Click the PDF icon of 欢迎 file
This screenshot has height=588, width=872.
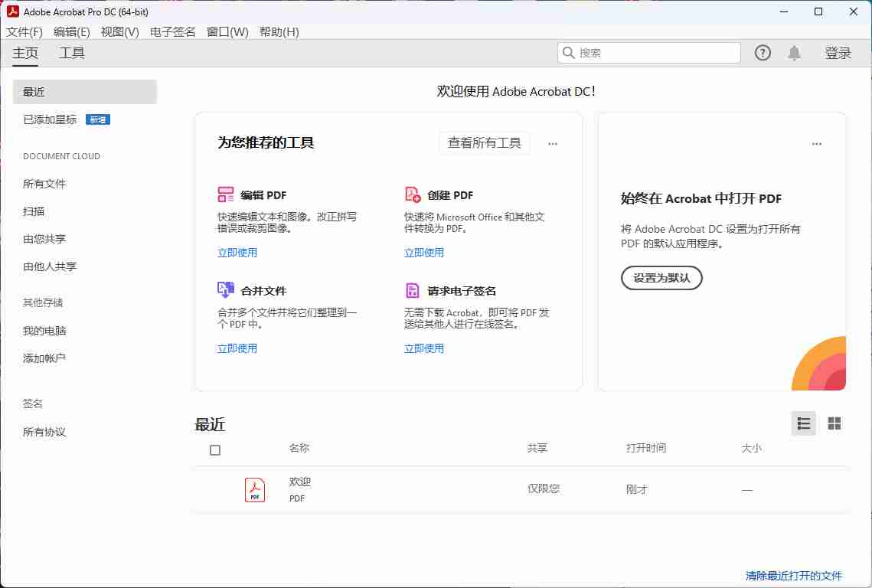[x=255, y=489]
